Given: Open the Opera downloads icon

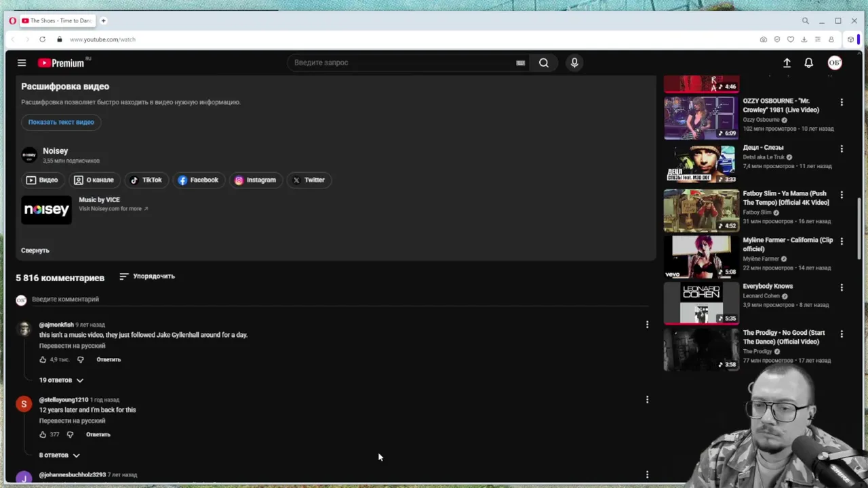Looking at the screenshot, I should coord(804,39).
